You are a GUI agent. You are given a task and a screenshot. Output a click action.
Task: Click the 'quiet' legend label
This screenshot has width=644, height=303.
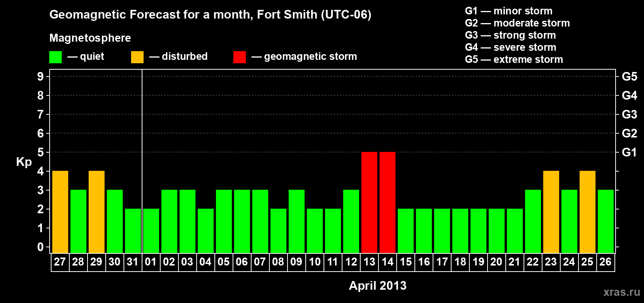[x=92, y=56]
